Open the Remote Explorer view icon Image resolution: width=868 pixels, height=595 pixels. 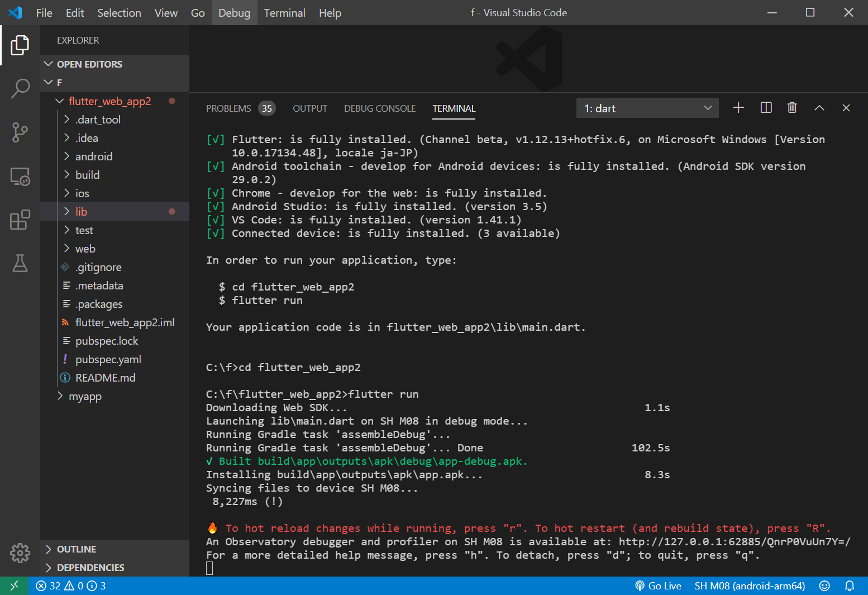20,177
